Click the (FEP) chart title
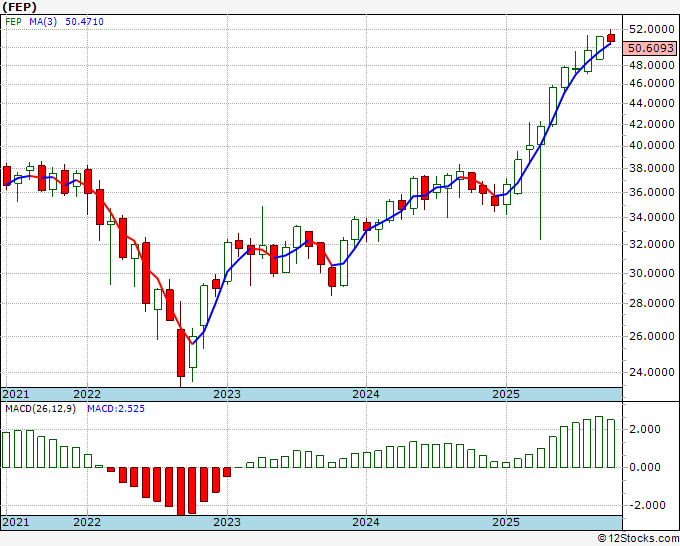 [20, 7]
